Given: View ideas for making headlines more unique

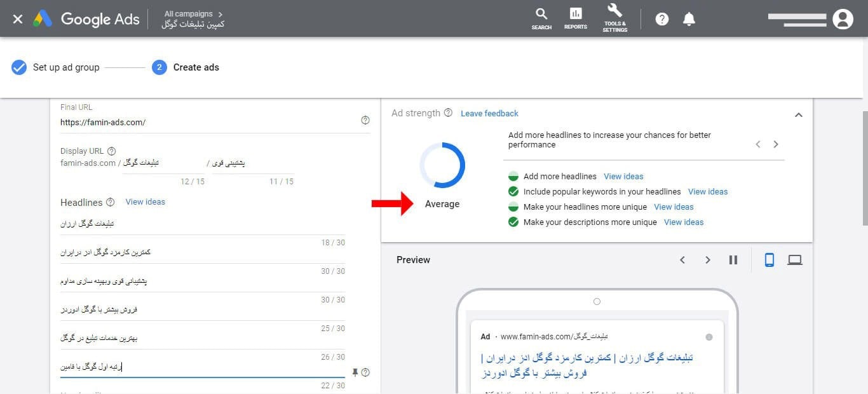Looking at the screenshot, I should click(674, 207).
